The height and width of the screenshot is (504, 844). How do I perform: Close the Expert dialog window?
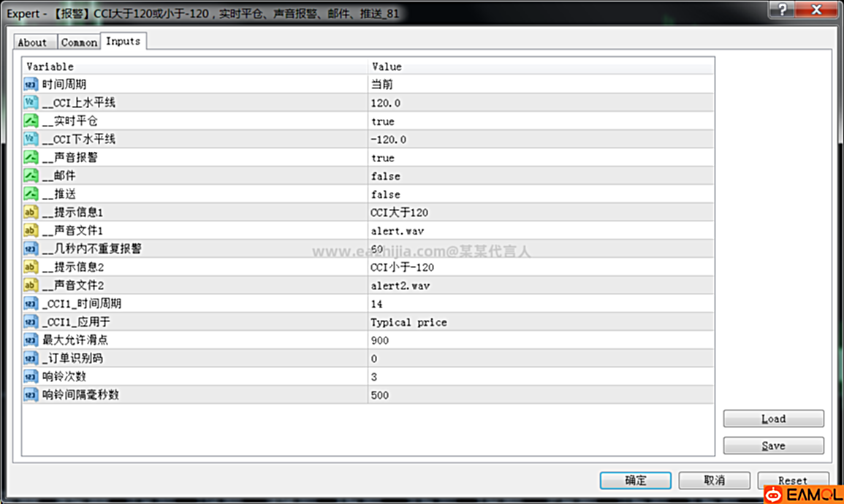pyautogui.click(x=816, y=9)
